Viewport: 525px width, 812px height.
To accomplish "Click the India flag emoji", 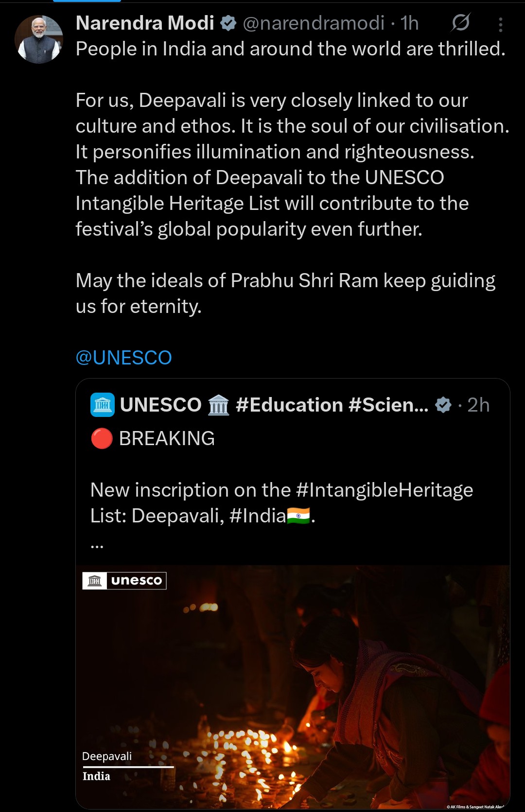I will 298,516.
